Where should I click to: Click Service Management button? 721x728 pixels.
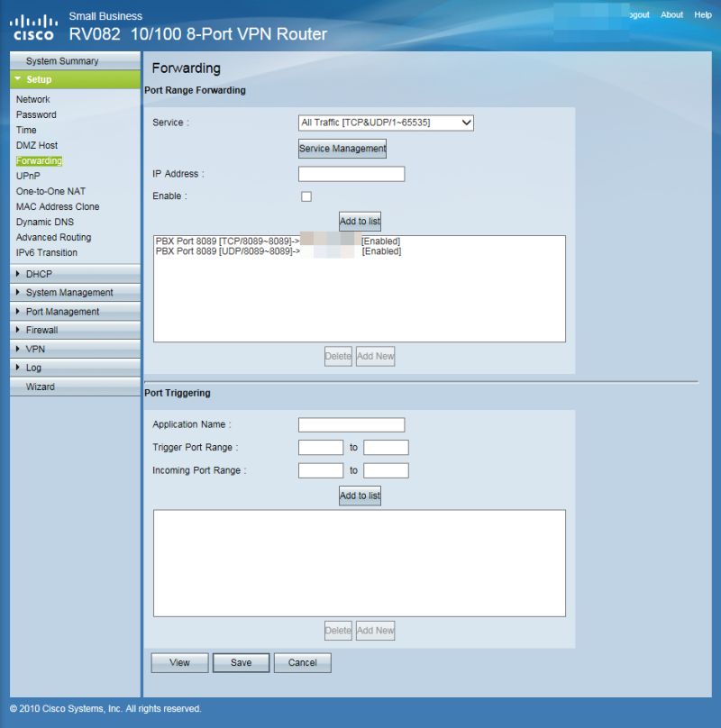pyautogui.click(x=342, y=149)
